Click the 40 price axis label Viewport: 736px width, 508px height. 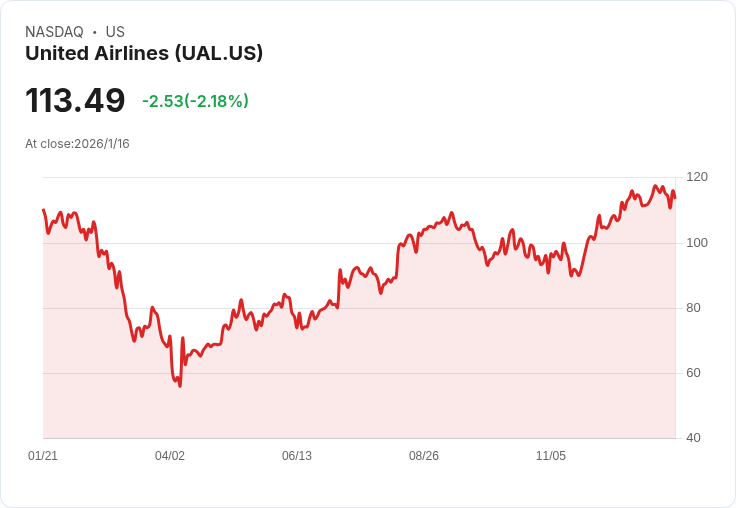point(693,438)
